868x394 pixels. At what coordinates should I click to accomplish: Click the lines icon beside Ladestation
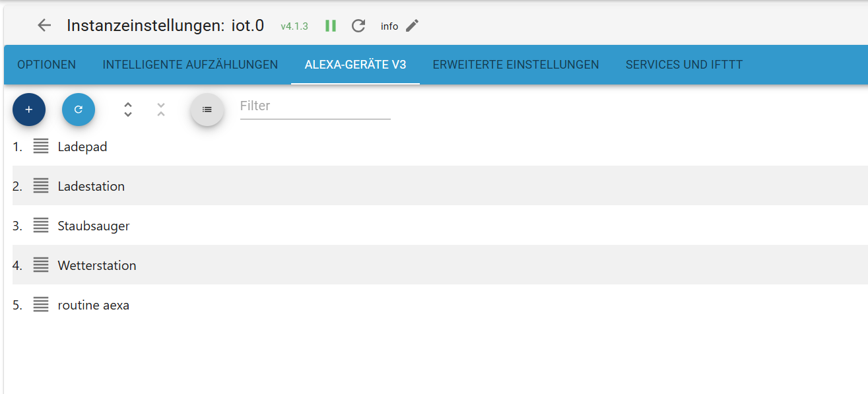tap(41, 186)
